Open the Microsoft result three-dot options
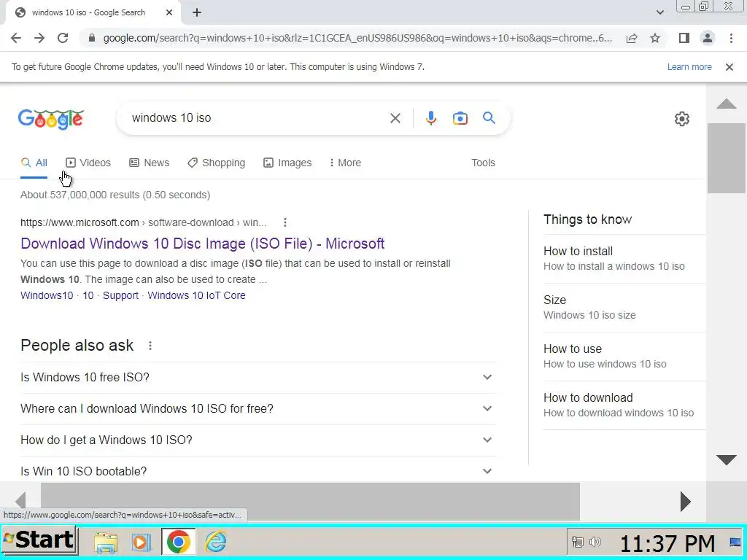The image size is (747, 560). 285,222
